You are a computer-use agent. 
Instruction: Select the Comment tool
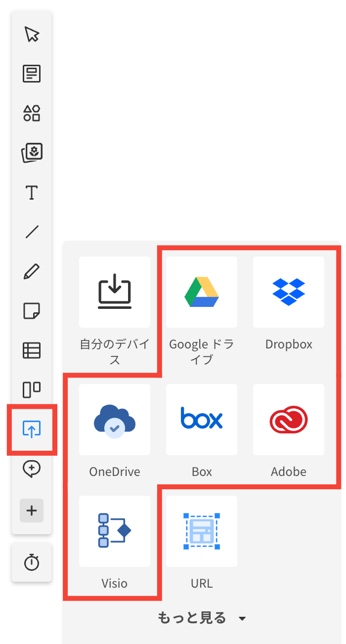click(x=32, y=469)
